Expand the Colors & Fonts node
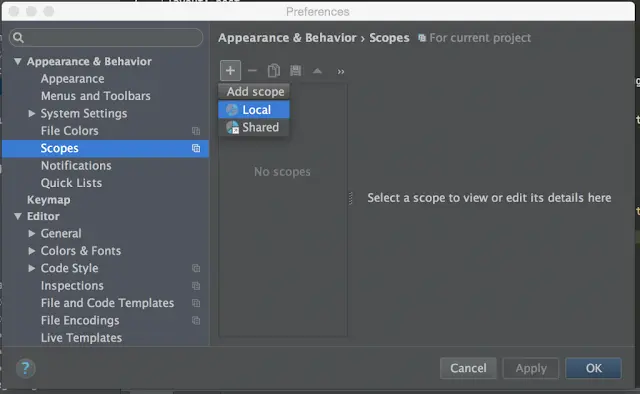Image resolution: width=640 pixels, height=394 pixels. click(31, 251)
